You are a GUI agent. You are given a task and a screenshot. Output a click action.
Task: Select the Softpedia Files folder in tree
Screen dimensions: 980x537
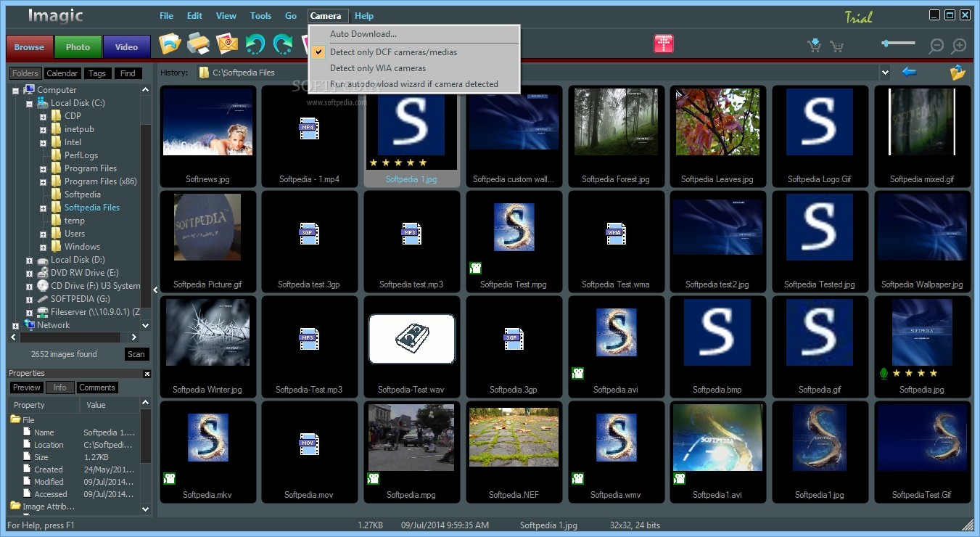coord(92,208)
